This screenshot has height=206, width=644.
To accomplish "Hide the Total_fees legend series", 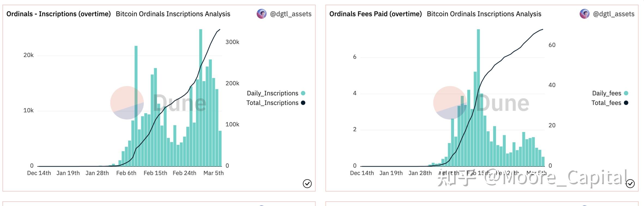I will click(x=606, y=103).
